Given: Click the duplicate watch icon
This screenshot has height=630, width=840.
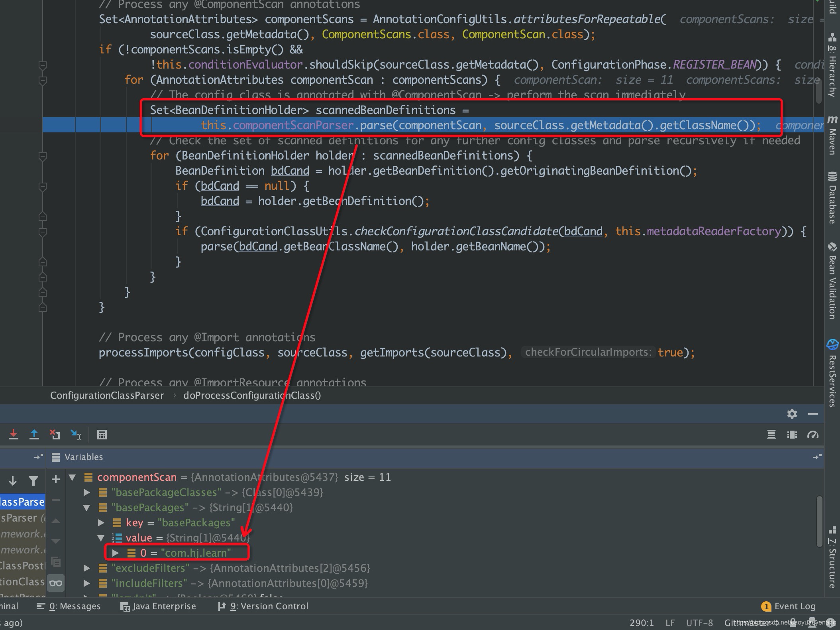Looking at the screenshot, I should coord(56,562).
